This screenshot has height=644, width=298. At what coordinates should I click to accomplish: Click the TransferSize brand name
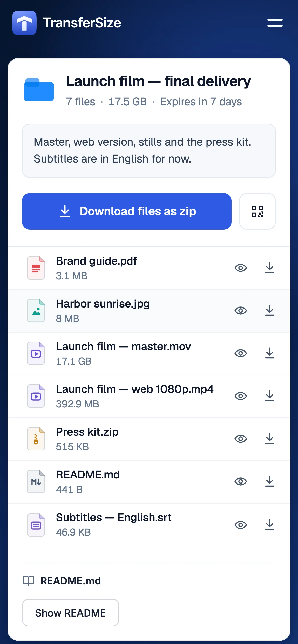click(82, 23)
